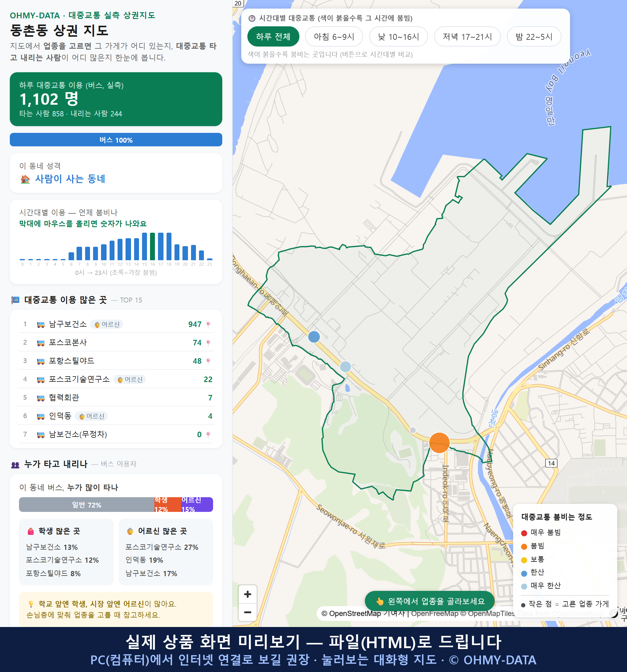The height and width of the screenshot is (672, 627).
Task: Select the 밤 22~5시 time filter
Action: pos(534,36)
